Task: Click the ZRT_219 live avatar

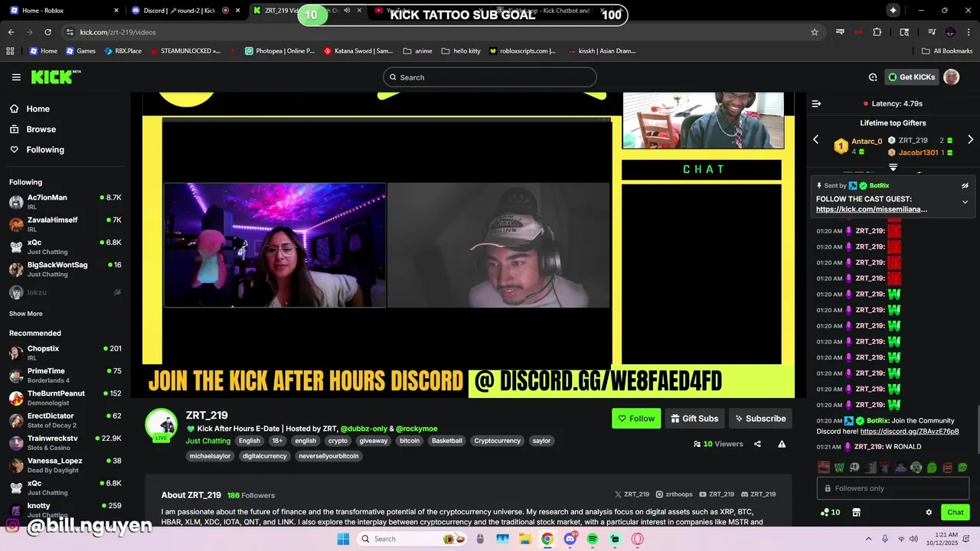Action: point(162,425)
